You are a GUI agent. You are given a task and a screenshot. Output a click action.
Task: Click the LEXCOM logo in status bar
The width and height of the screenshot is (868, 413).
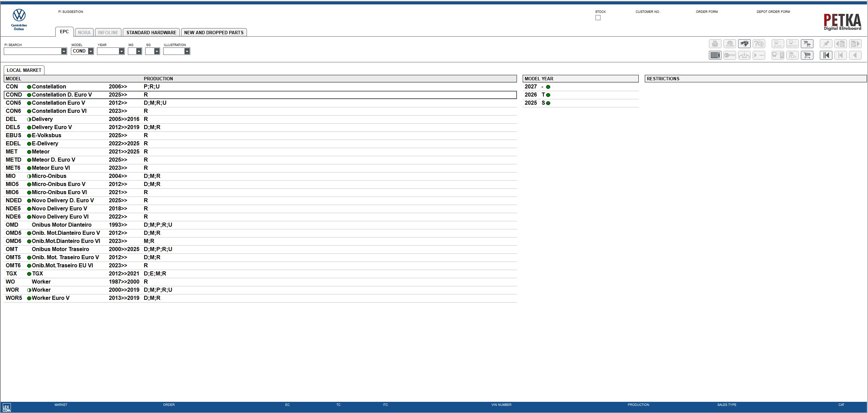click(x=6, y=408)
